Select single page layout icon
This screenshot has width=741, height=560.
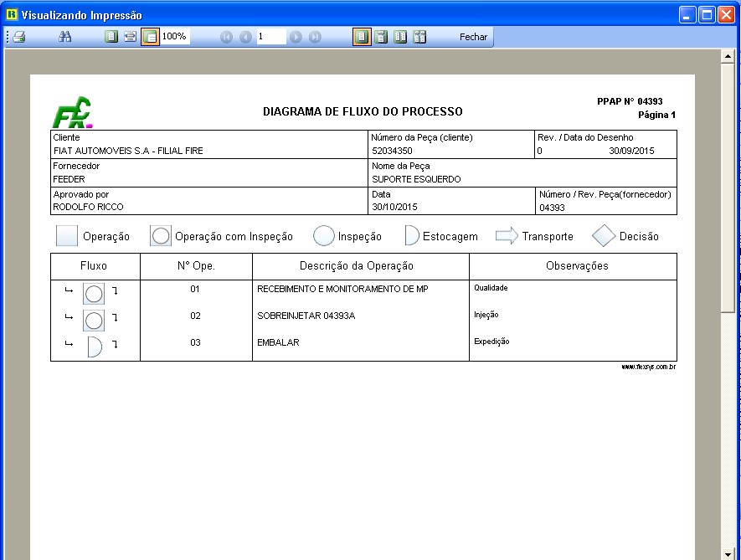[362, 36]
